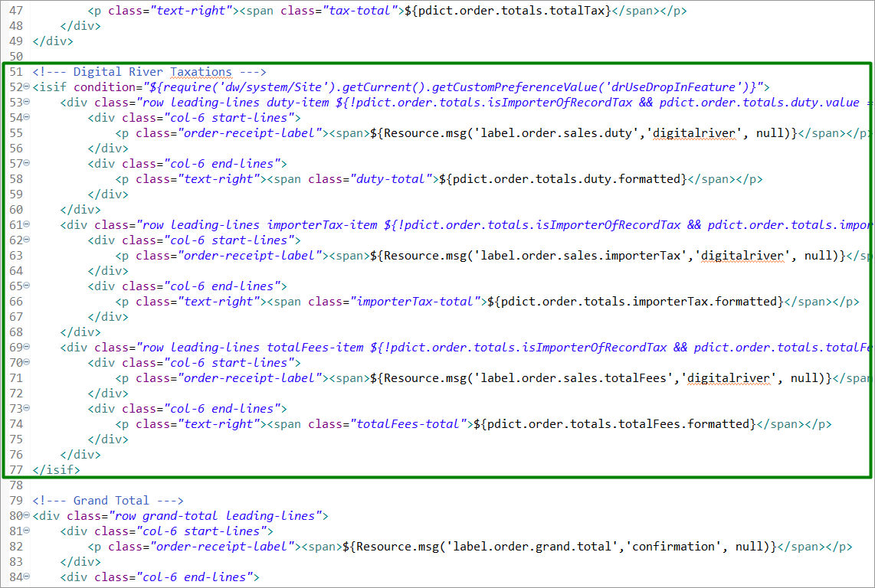Click the 'duty-total' class value
The image size is (875, 588).
point(391,179)
